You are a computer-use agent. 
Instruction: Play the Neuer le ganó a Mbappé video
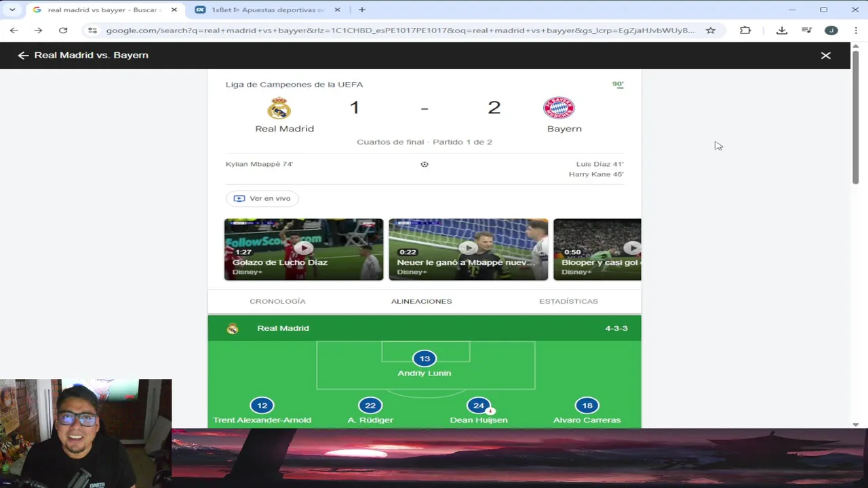tap(468, 249)
